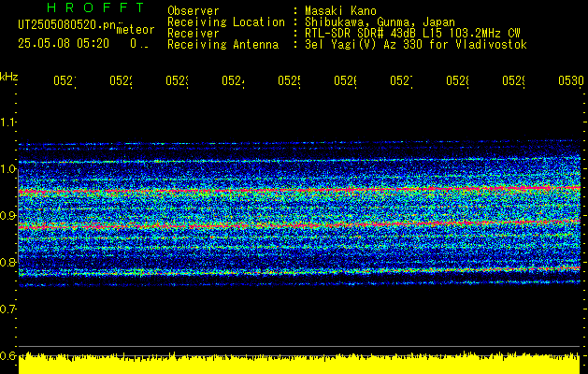Click the 0.7 kHz axis tick label
This screenshot has height=374, width=588.
click(7, 309)
